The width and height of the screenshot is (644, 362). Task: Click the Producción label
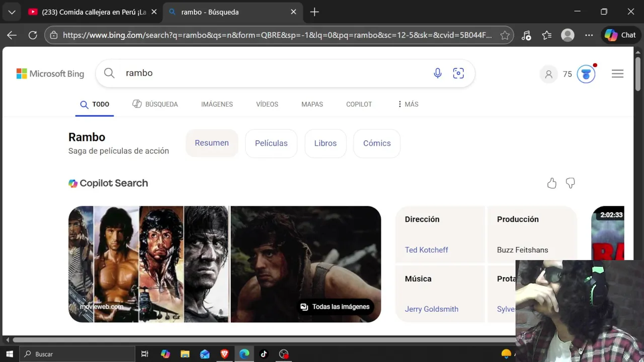click(518, 219)
